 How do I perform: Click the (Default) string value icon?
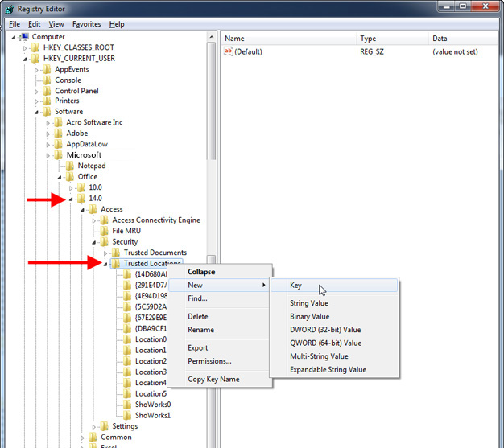pos(228,51)
